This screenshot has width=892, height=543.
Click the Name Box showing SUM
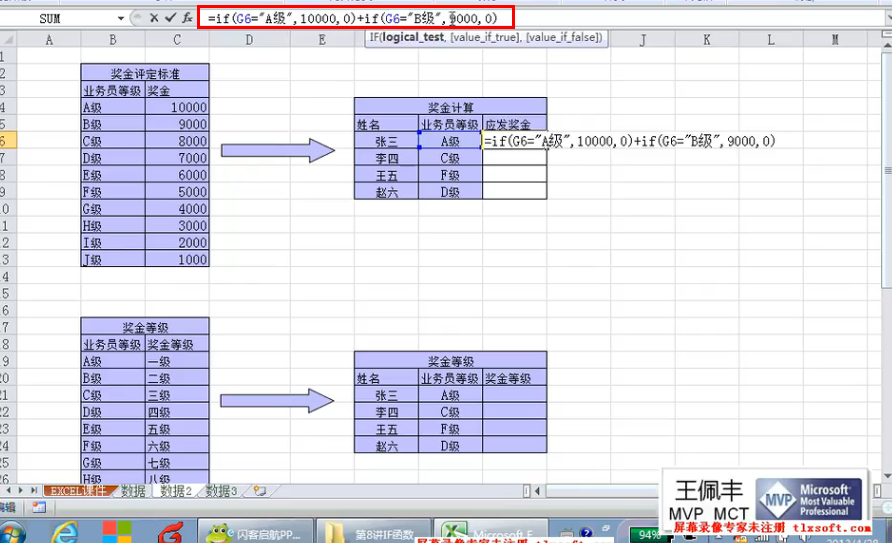[60, 18]
